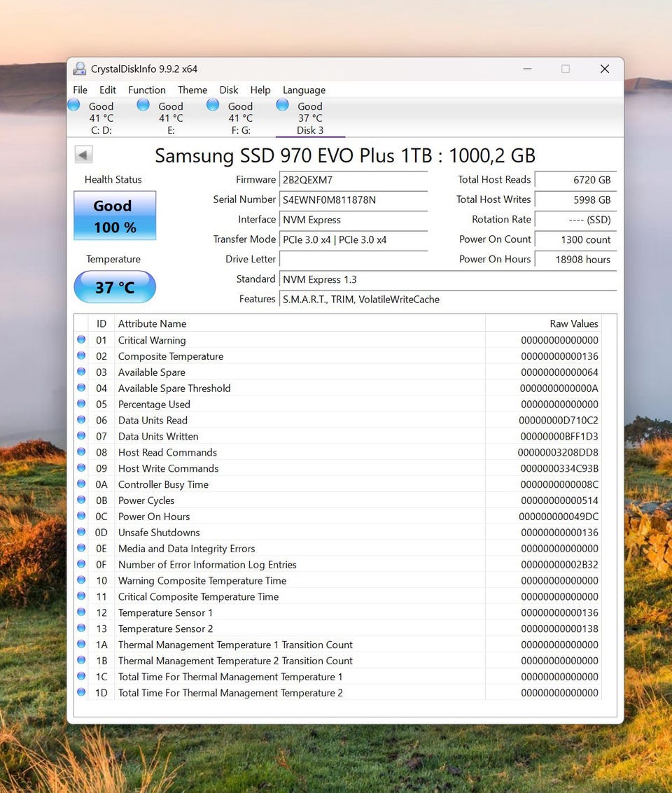Select Thermal Management Temperature 1 Transition Count row

338,645
